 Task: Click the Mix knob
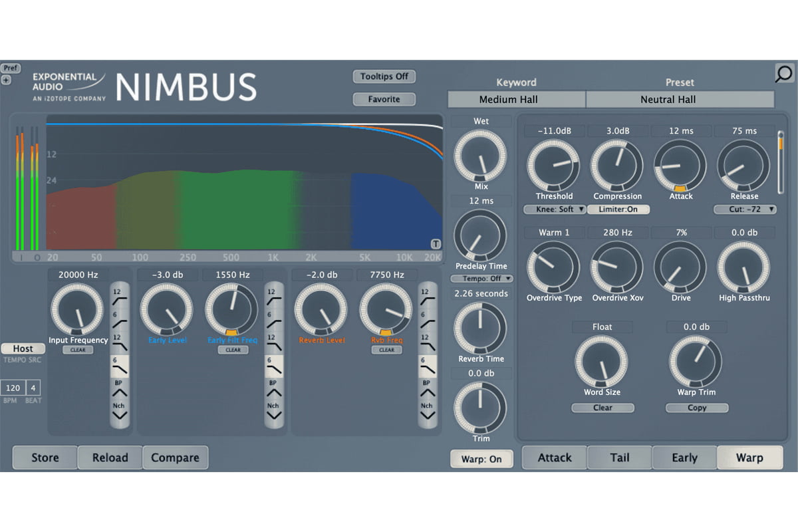point(480,156)
